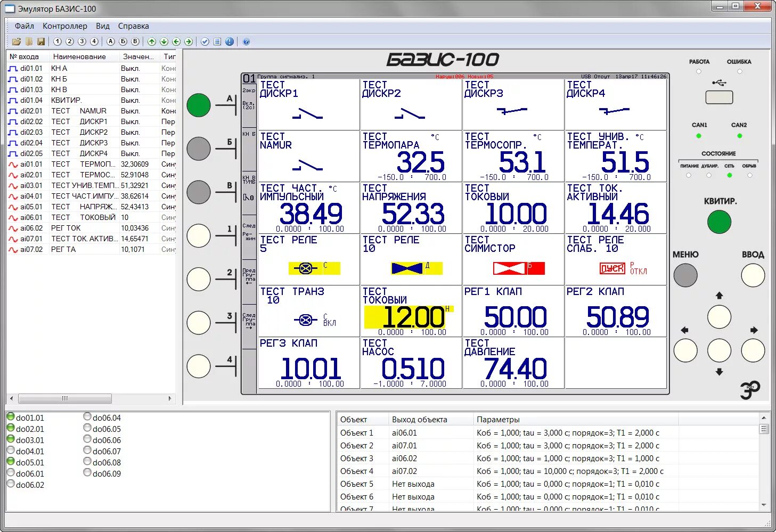
Task: Click the left navigation round button
Action: [x=685, y=351]
